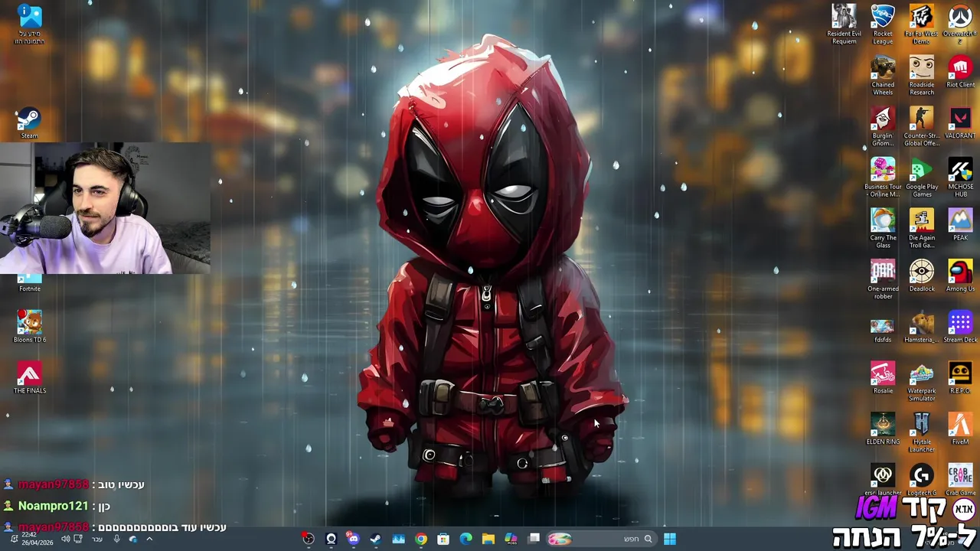Viewport: 980px width, 551px height.
Task: Open the Steam desktop shortcut
Action: pyautogui.click(x=29, y=124)
